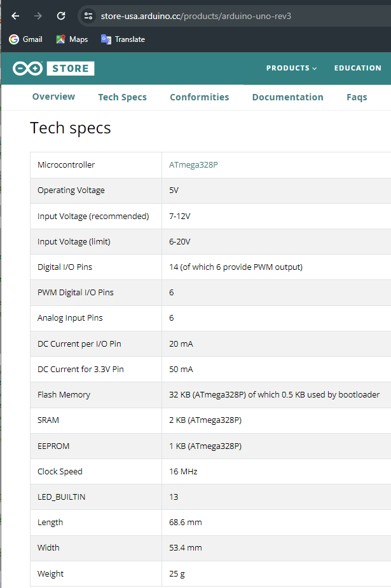Click the Tech specs heading
This screenshot has height=588, width=391.
click(x=70, y=128)
